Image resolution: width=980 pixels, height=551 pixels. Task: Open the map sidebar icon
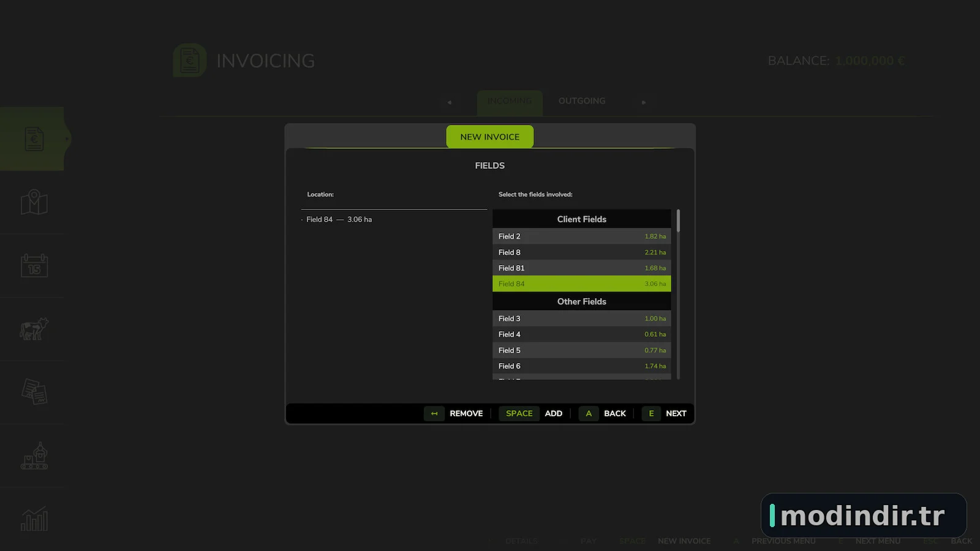[34, 202]
